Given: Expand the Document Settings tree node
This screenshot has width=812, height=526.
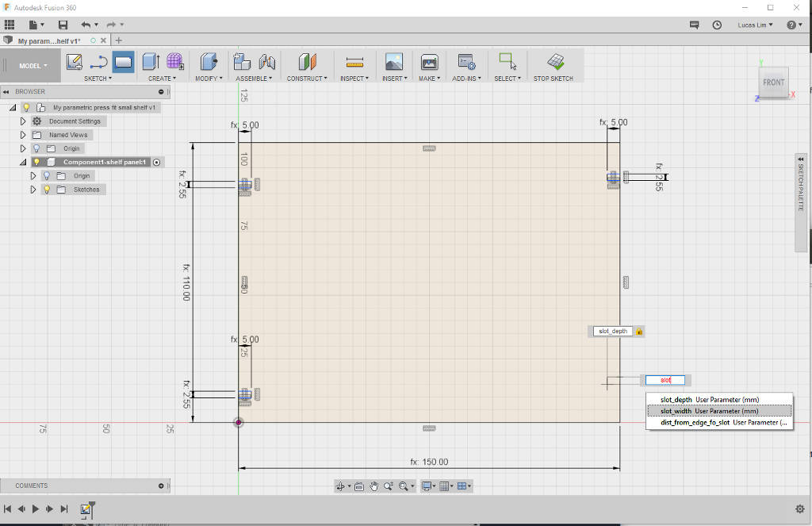Looking at the screenshot, I should (23, 121).
